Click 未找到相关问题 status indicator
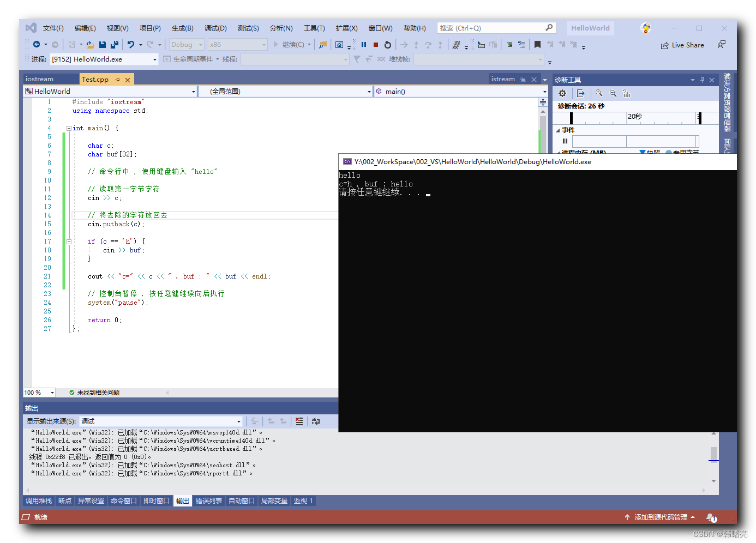Viewport: 756px width, 543px height. [94, 393]
